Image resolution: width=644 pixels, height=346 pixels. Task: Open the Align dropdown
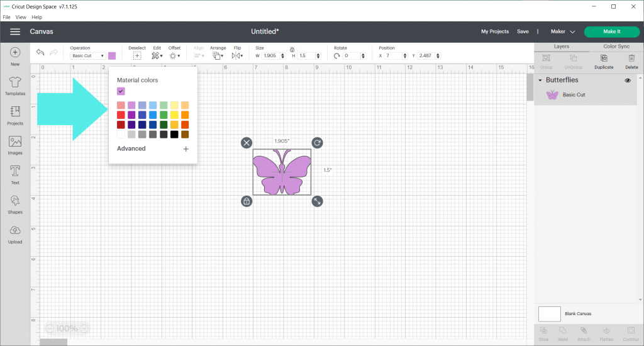click(199, 56)
